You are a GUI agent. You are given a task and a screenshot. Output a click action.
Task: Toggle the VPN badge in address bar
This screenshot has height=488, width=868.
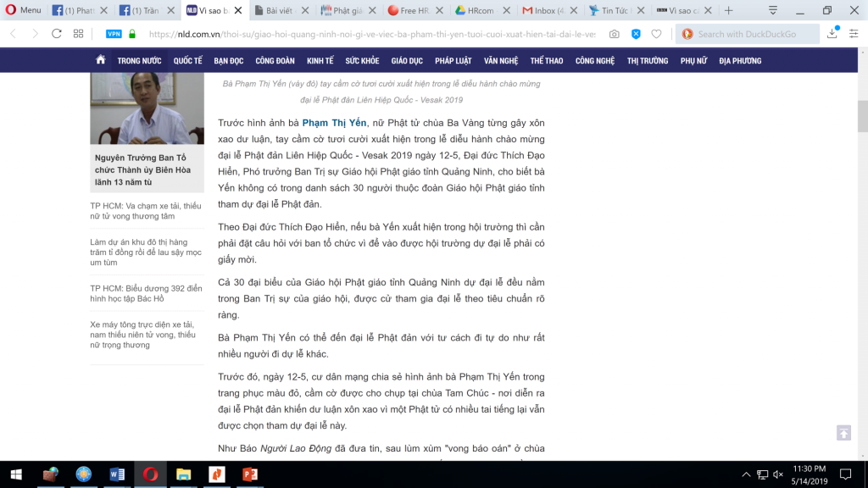(x=113, y=34)
